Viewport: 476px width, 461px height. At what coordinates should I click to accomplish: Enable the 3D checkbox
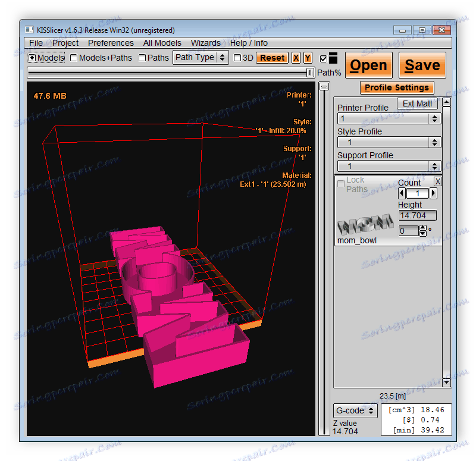pyautogui.click(x=237, y=58)
